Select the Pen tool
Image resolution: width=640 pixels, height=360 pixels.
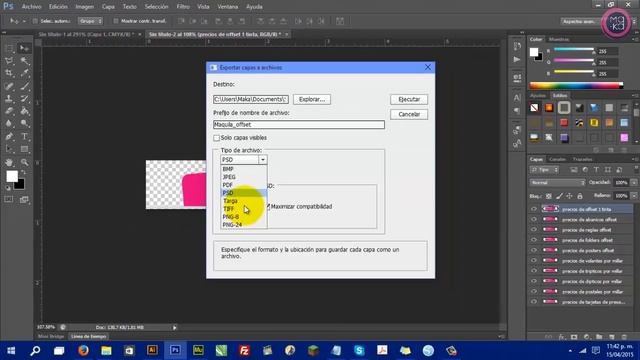(x=9, y=136)
